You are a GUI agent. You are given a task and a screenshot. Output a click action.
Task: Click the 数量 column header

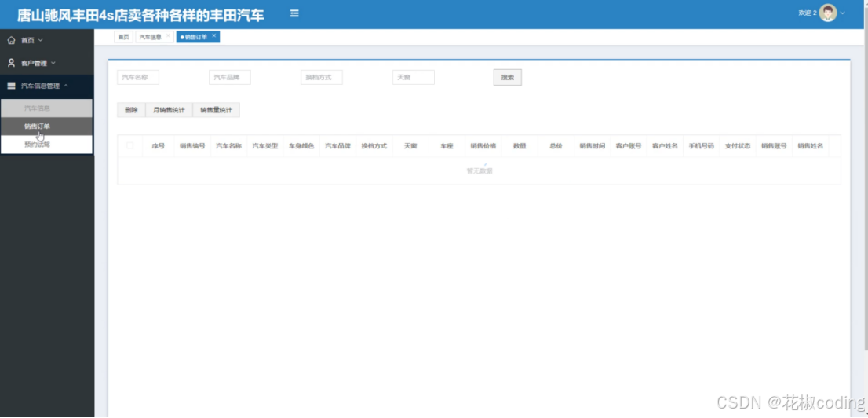pyautogui.click(x=520, y=146)
